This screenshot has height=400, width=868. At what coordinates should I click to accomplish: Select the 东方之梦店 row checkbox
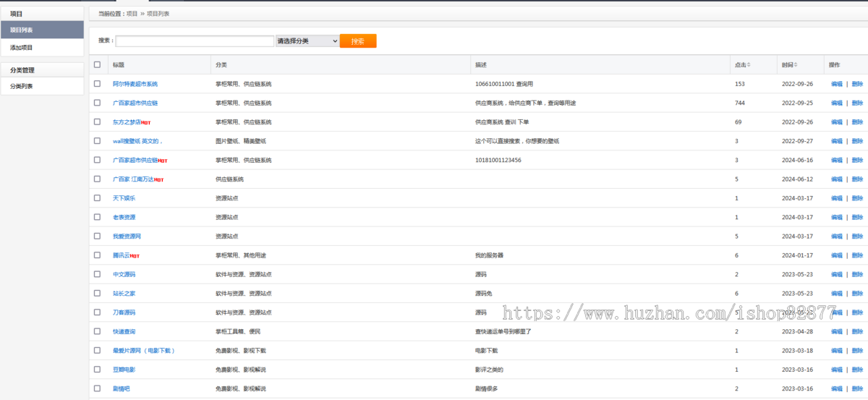98,122
